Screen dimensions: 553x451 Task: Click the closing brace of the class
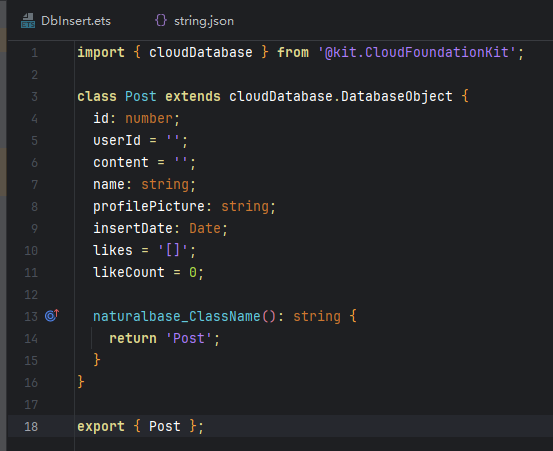point(81,382)
